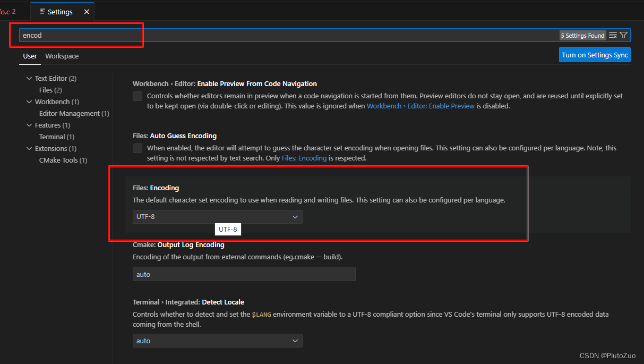Screen dimensions: 644x364
Task: Switch to the User settings tab
Action: [30, 56]
